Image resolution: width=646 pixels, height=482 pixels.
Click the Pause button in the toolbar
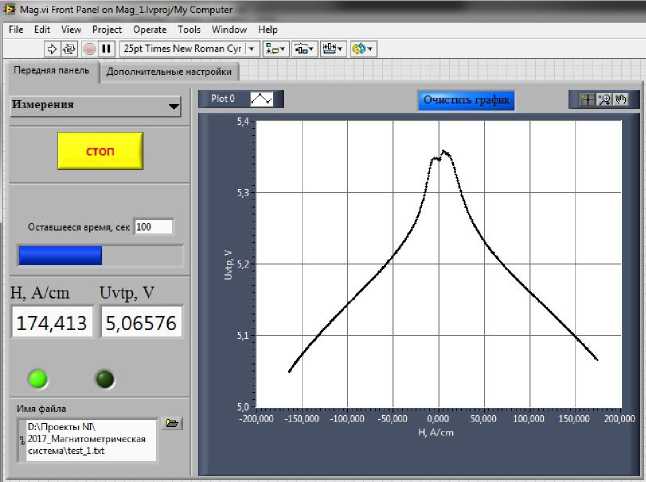pyautogui.click(x=106, y=48)
